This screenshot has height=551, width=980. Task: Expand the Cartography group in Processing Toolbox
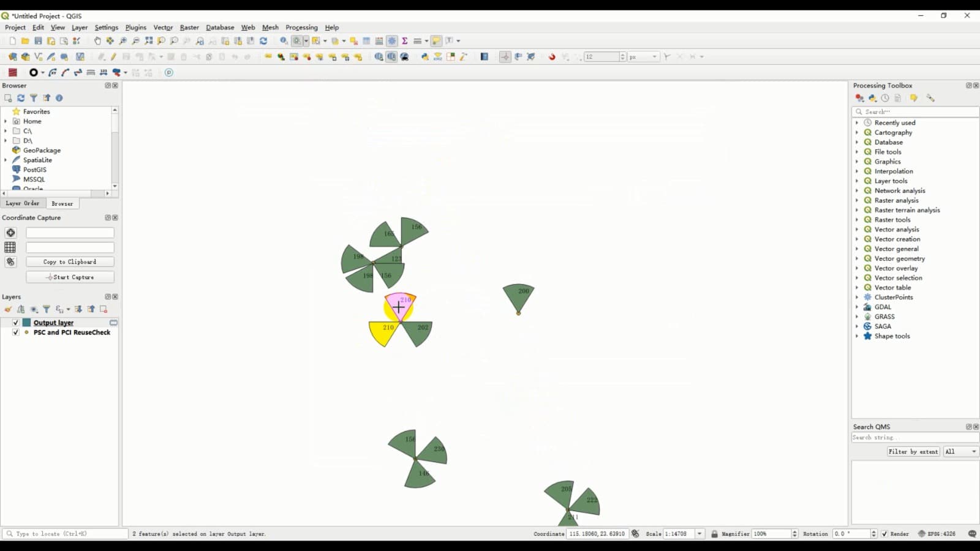857,132
